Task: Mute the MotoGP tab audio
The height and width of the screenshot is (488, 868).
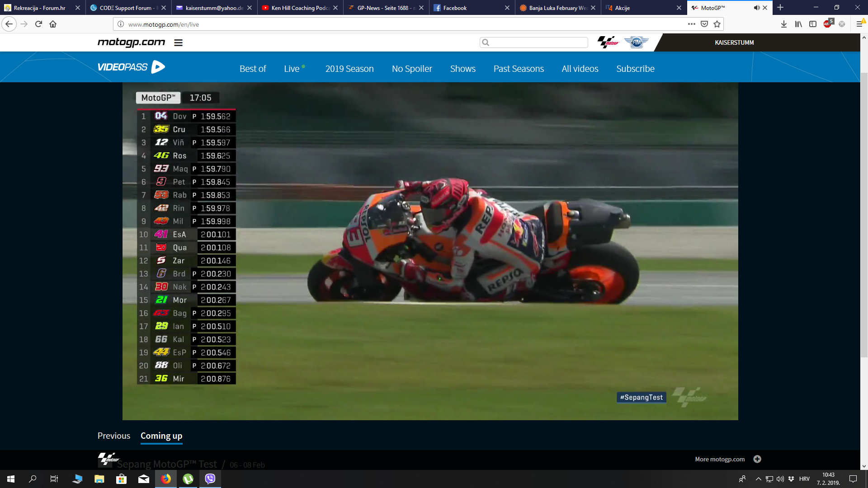Action: tap(756, 8)
